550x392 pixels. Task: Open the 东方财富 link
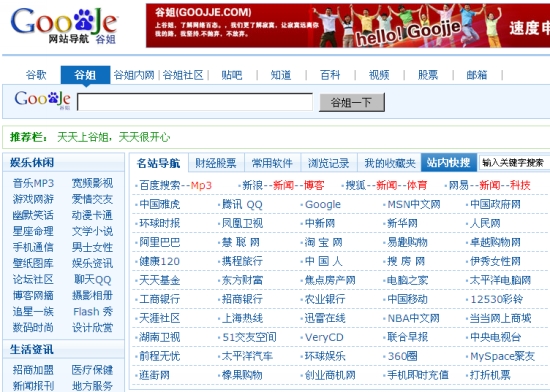pyautogui.click(x=242, y=280)
